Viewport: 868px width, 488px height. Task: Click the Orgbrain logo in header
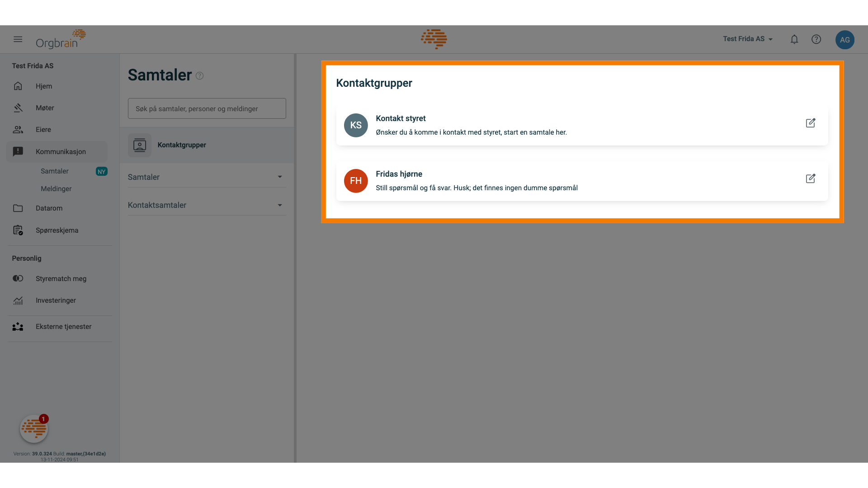pos(61,39)
